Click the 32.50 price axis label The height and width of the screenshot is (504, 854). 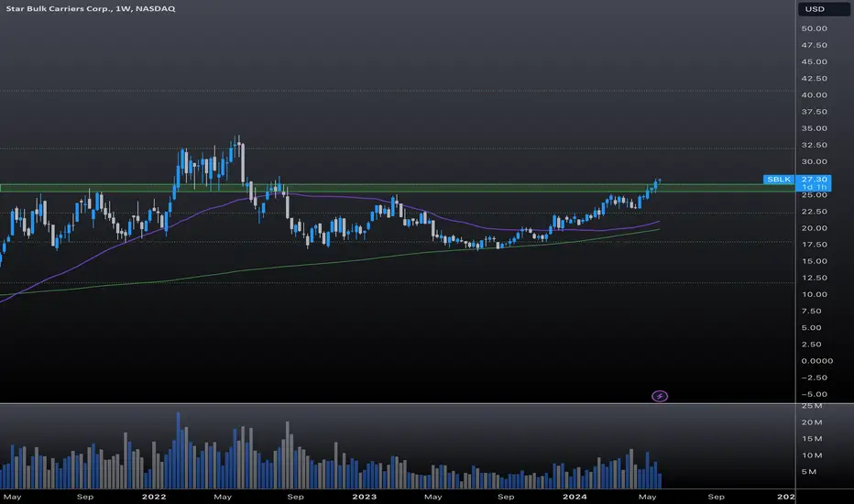point(814,145)
